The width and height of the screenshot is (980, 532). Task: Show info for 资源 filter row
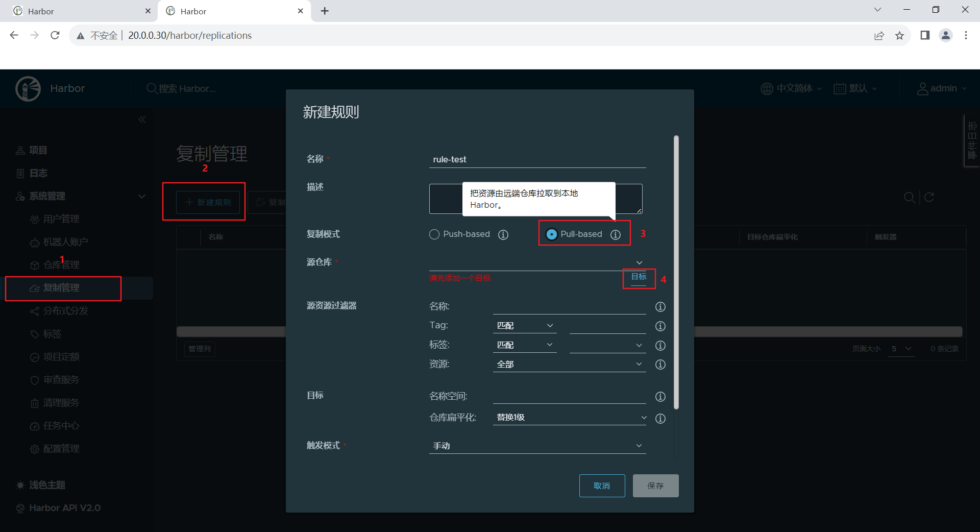point(660,365)
